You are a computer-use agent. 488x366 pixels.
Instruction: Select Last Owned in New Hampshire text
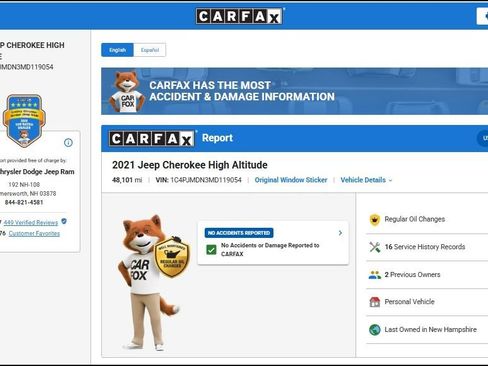pos(430,329)
